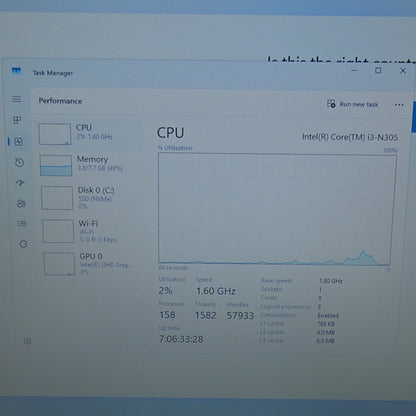Viewport: 416px width, 416px height.
Task: Switch to the Processes page icon
Action: click(17, 120)
